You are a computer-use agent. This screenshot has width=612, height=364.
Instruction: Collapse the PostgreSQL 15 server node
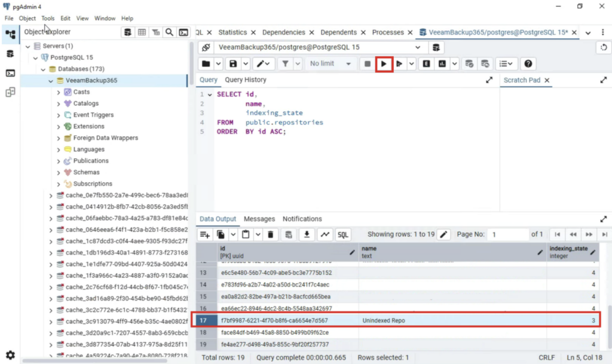pos(35,58)
